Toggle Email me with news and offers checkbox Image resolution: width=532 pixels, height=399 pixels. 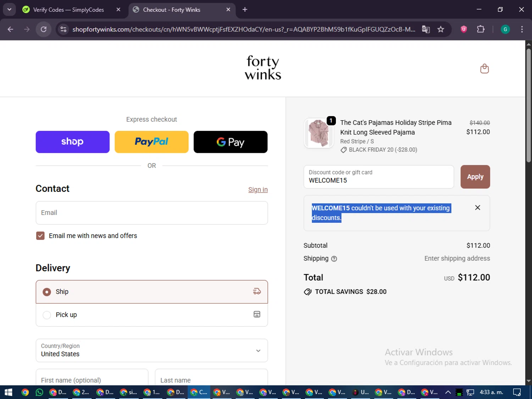point(40,236)
